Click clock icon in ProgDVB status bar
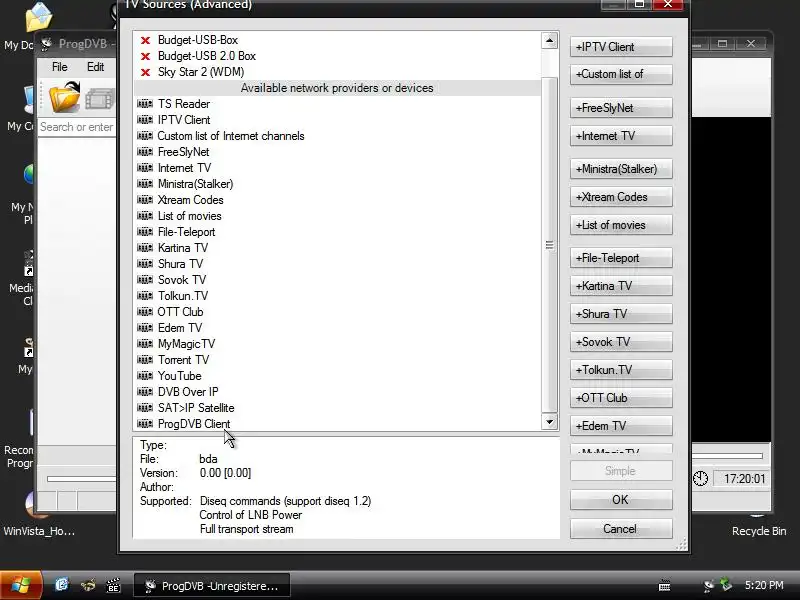Viewport: 800px width, 600px height. pos(701,479)
